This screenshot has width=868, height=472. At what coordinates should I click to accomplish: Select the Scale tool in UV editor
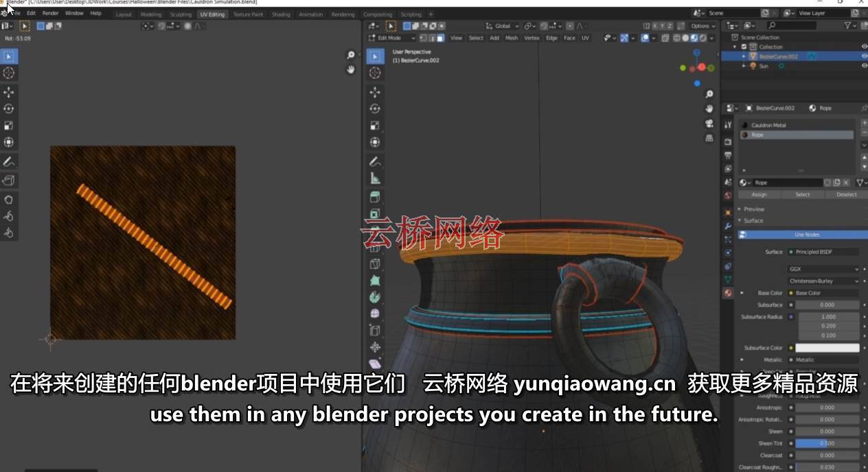click(9, 126)
